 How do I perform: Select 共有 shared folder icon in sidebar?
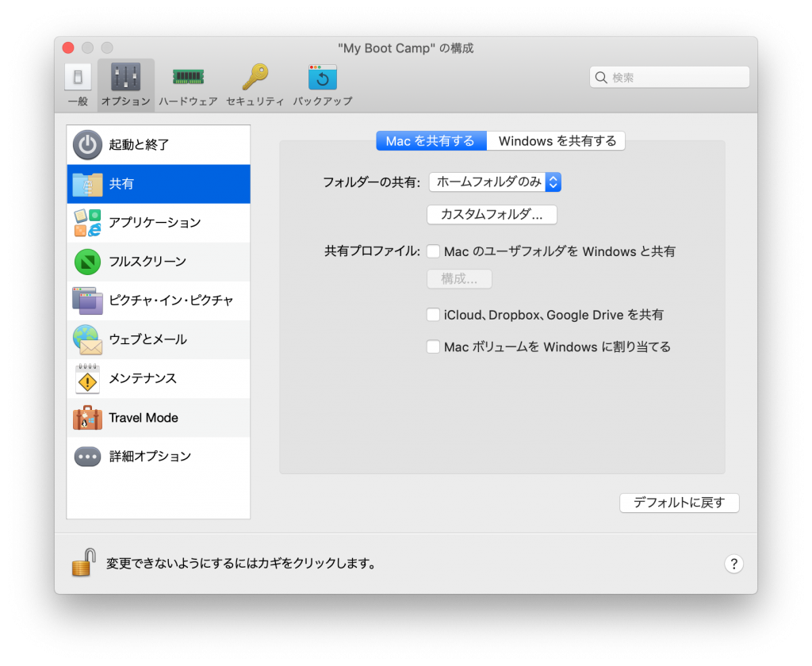pyautogui.click(x=87, y=185)
